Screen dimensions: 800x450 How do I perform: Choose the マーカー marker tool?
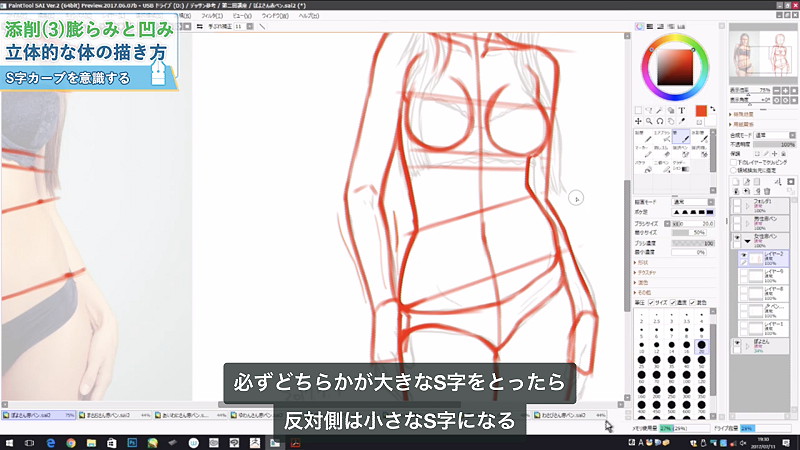pyautogui.click(x=642, y=152)
